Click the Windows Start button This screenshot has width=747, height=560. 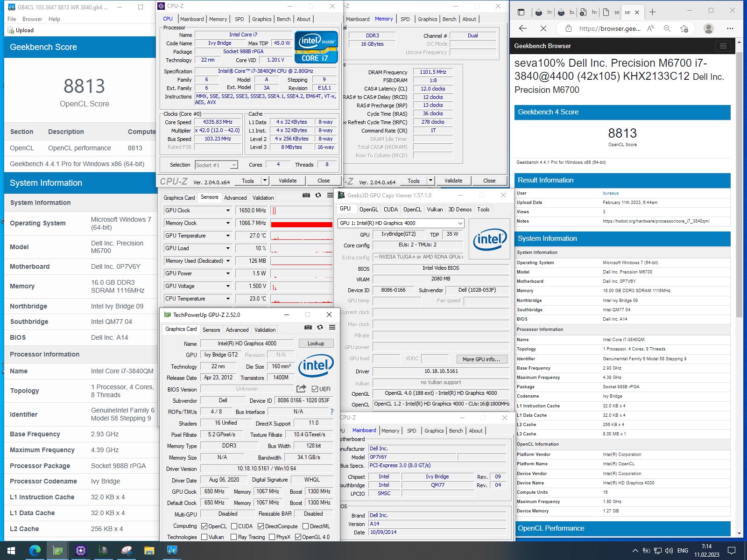[x=11, y=551]
